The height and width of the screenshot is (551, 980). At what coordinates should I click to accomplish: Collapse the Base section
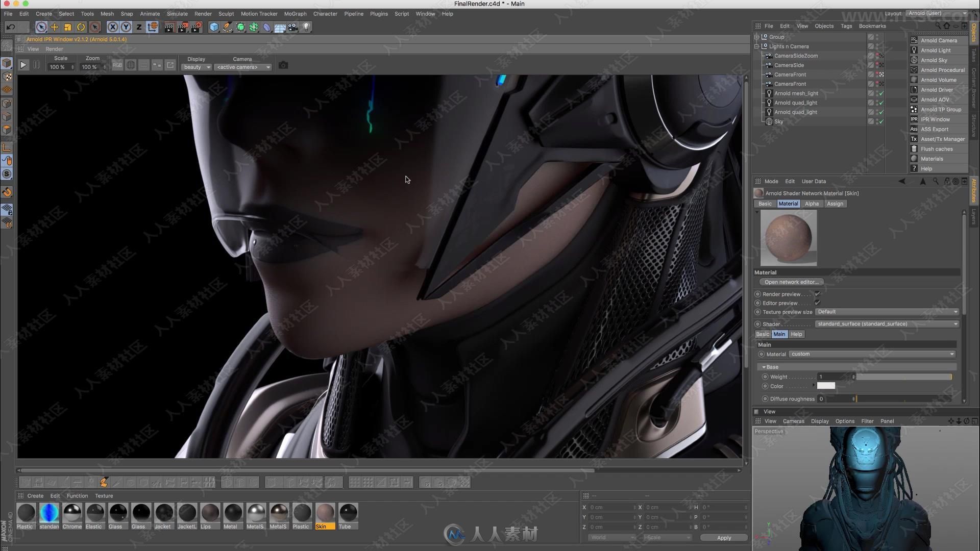pyautogui.click(x=764, y=367)
